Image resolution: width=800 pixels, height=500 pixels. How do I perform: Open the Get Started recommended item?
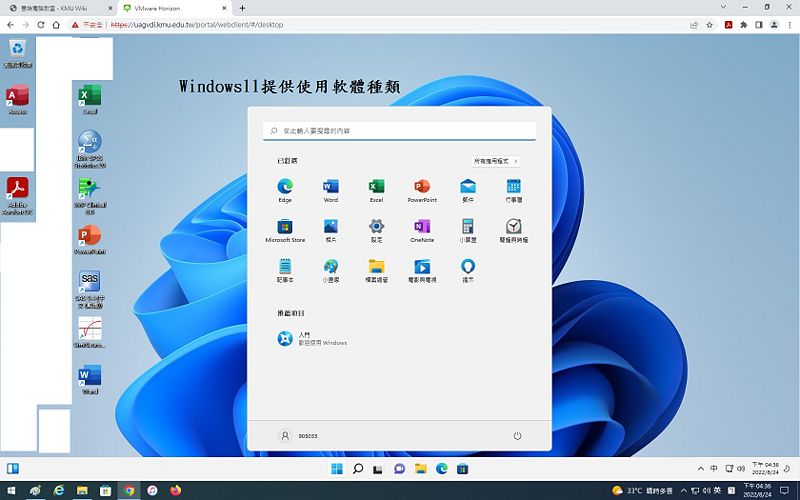click(x=312, y=338)
